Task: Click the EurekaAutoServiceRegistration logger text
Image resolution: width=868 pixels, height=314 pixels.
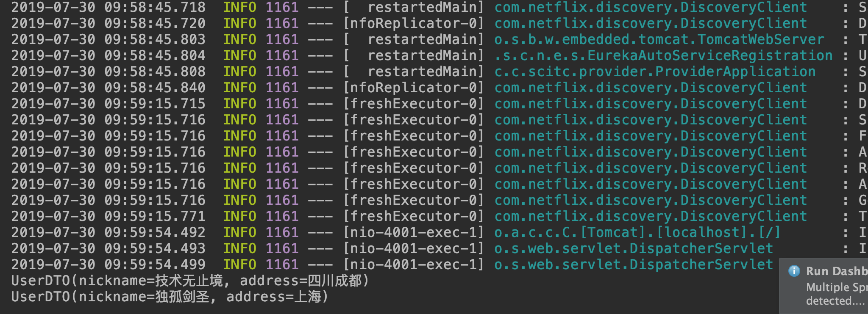Action: pyautogui.click(x=663, y=55)
